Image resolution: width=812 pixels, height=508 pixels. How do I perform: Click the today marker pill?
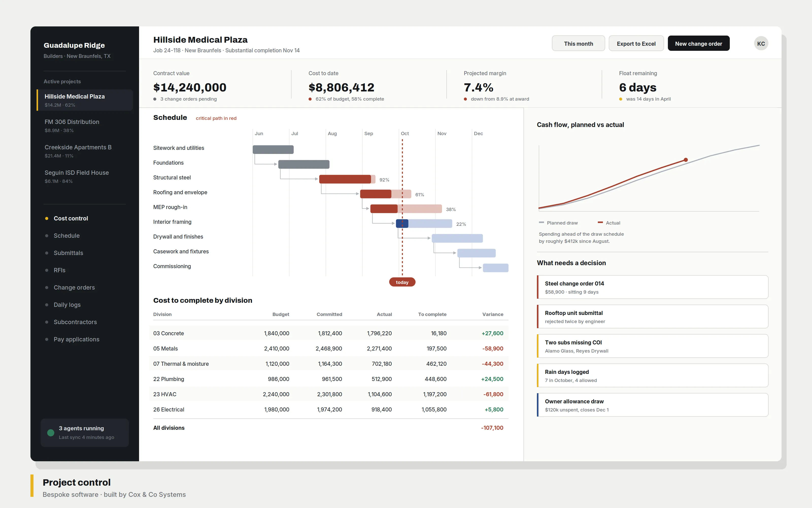tap(402, 282)
